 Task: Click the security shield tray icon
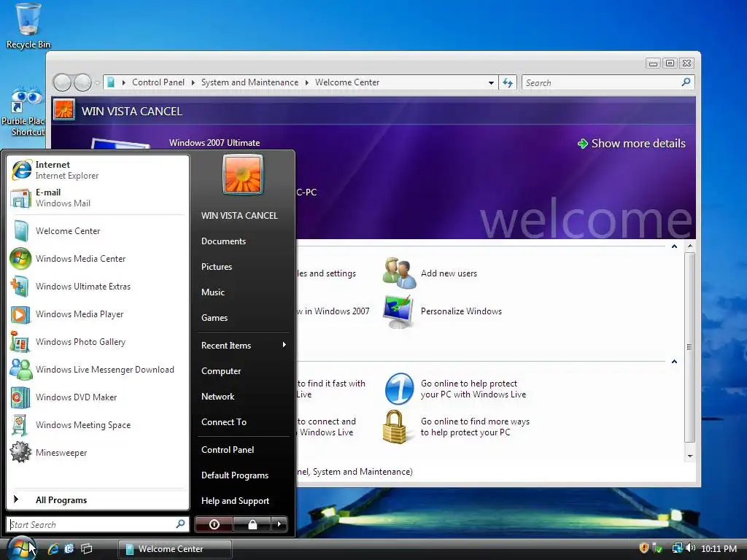pos(644,548)
